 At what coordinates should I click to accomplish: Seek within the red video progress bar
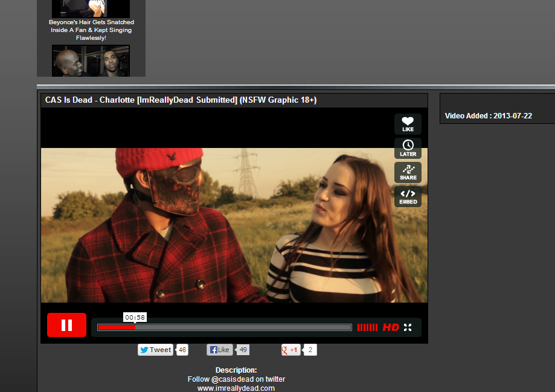(225, 327)
